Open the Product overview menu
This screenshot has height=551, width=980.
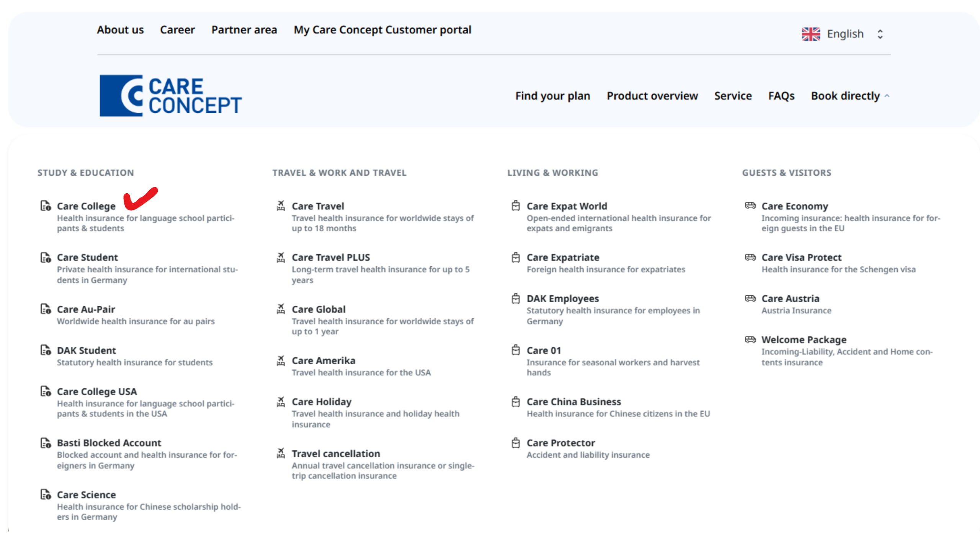tap(652, 96)
